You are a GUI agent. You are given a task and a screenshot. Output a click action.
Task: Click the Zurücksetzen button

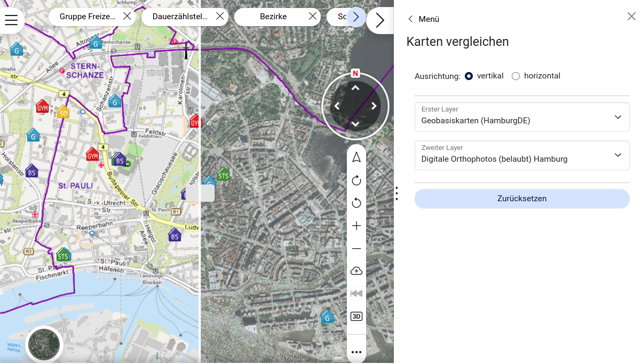click(x=521, y=199)
